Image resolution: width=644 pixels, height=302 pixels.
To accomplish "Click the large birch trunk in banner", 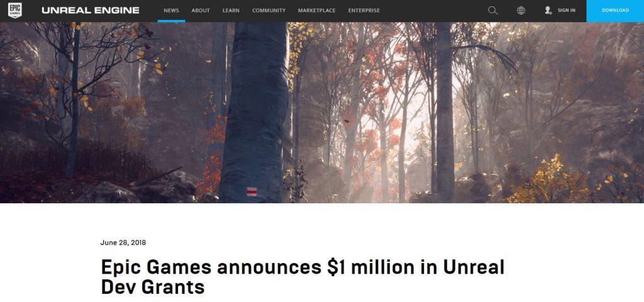I will click(254, 113).
